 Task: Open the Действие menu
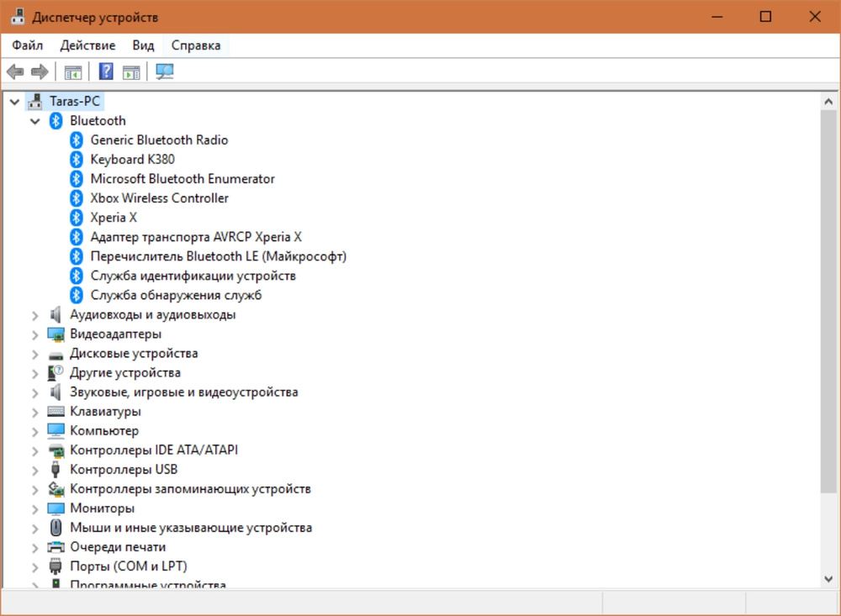[87, 45]
